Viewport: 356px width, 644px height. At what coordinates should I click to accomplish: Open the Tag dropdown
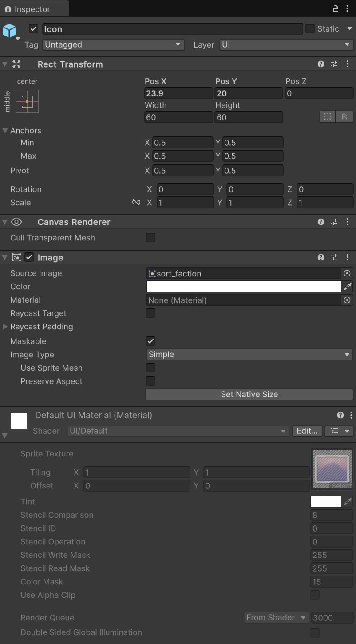point(112,44)
